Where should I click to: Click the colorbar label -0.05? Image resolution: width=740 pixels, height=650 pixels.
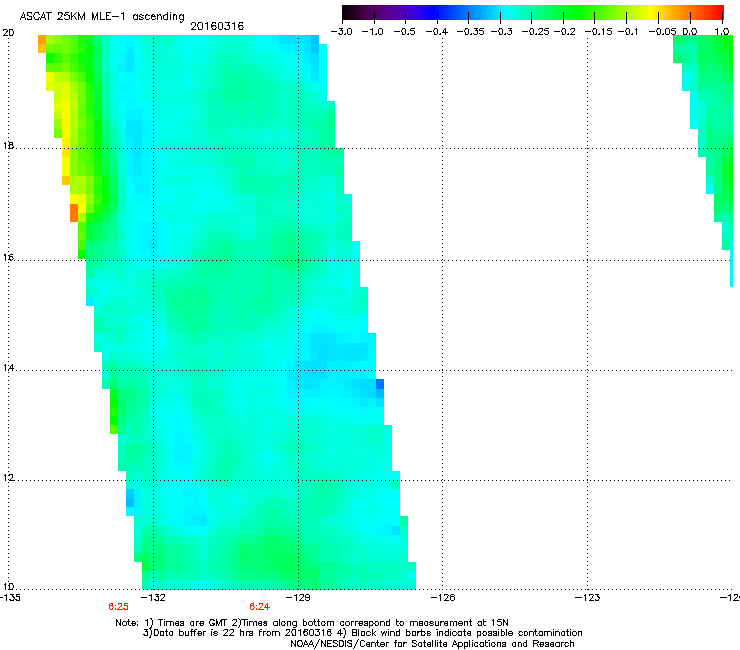point(662,32)
